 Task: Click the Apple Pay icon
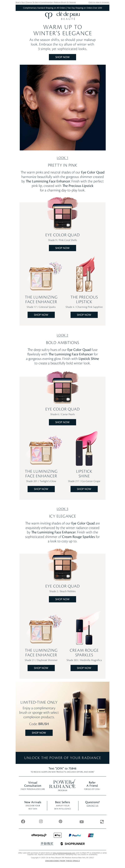click(x=58, y=835)
